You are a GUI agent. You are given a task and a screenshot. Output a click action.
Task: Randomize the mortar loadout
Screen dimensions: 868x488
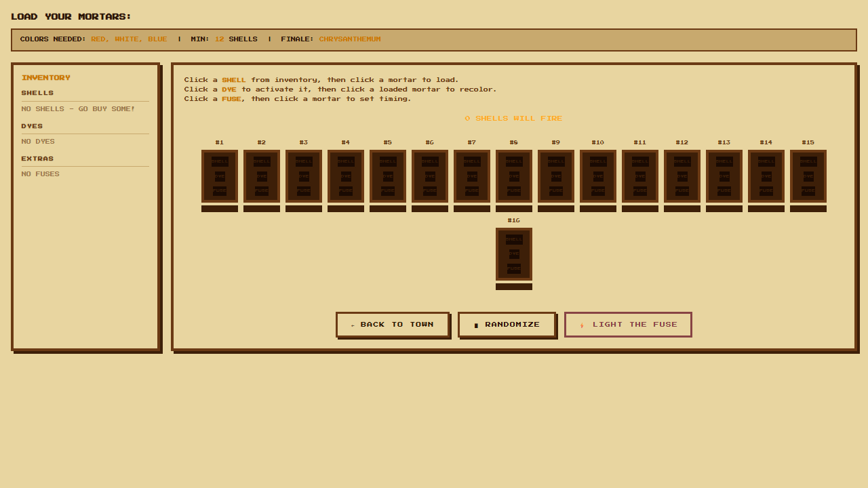pos(507,325)
